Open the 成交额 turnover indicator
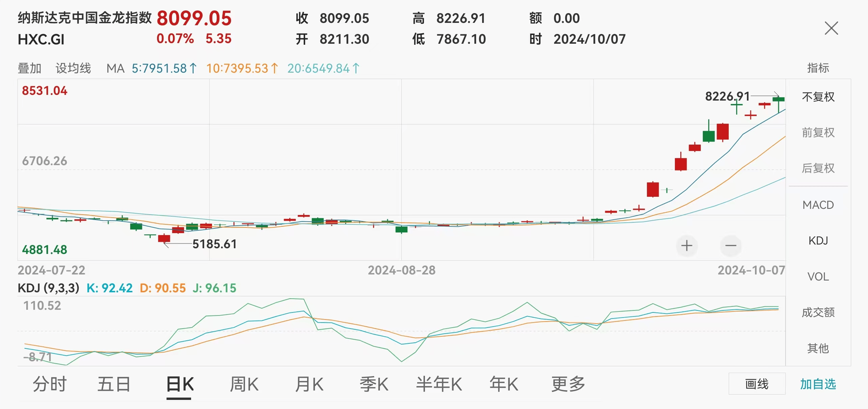The image size is (868, 409). 818,313
